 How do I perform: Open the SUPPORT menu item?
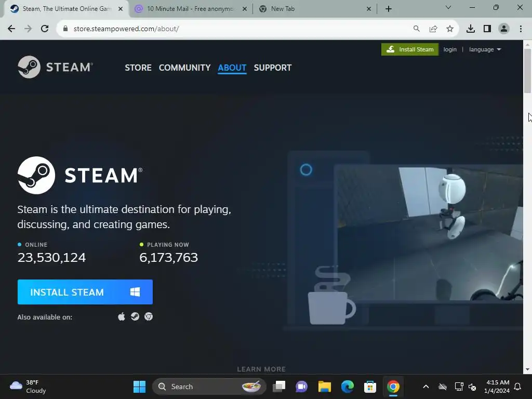(x=272, y=68)
